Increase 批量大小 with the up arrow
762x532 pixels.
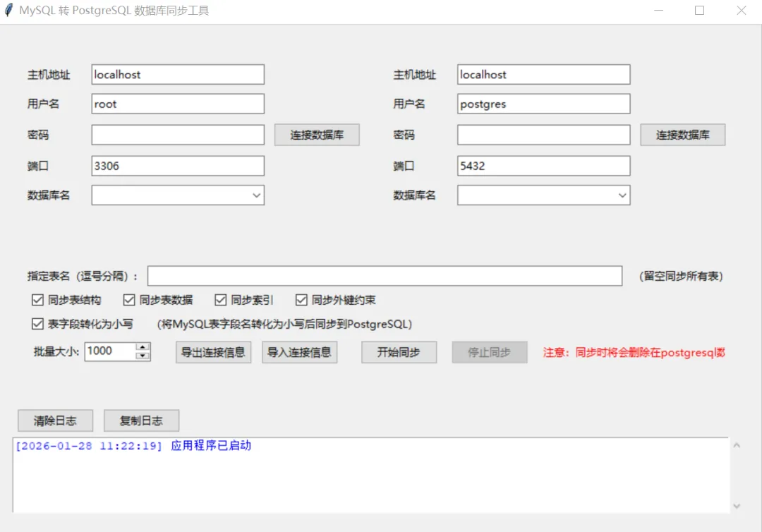pos(143,347)
